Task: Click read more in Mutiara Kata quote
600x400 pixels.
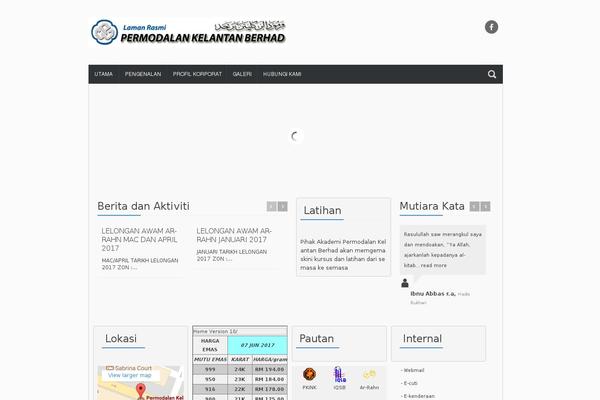Action: pos(434,265)
